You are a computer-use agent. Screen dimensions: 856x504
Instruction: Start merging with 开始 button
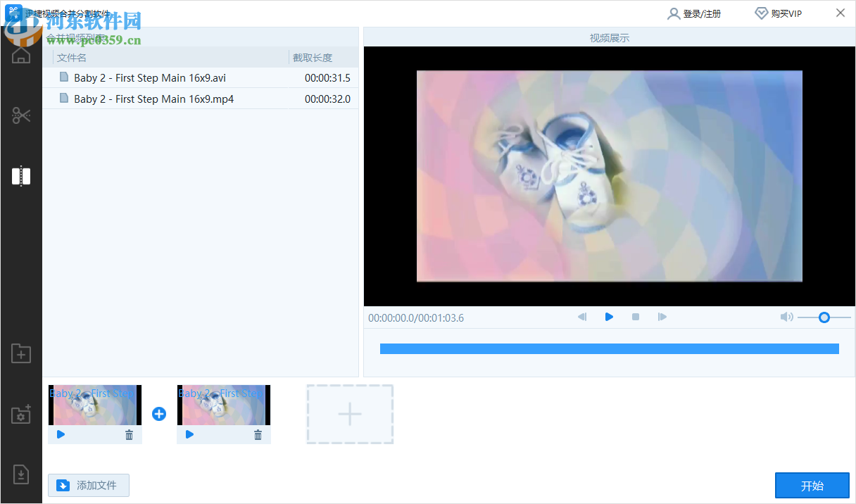point(812,486)
